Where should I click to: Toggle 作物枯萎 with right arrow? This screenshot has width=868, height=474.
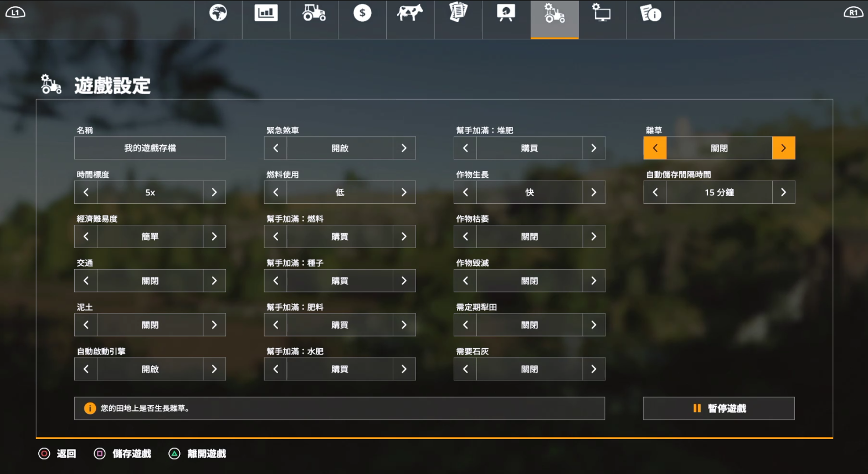pos(594,236)
